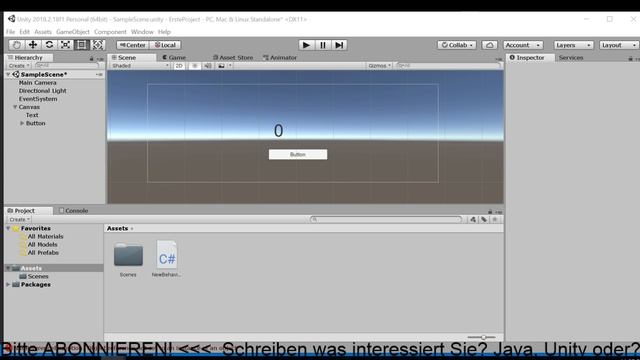This screenshot has height=360, width=640.
Task: Open the Assets menu
Action: tap(43, 32)
